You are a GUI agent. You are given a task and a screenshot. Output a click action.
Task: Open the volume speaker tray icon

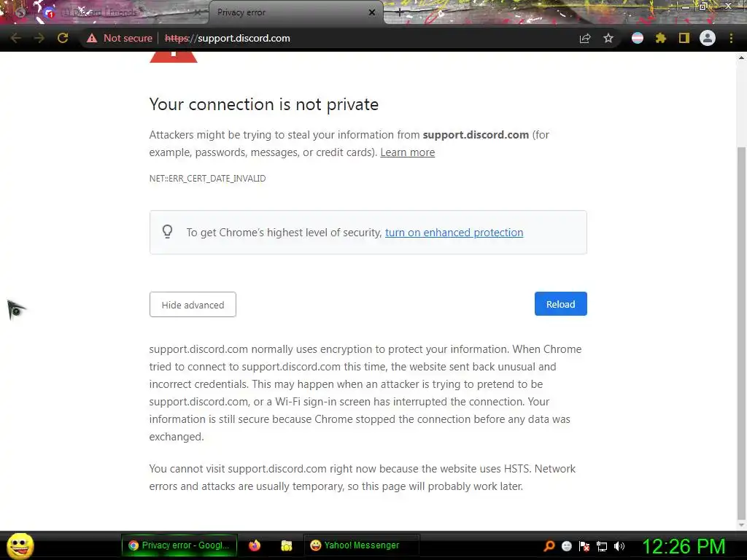tap(619, 546)
